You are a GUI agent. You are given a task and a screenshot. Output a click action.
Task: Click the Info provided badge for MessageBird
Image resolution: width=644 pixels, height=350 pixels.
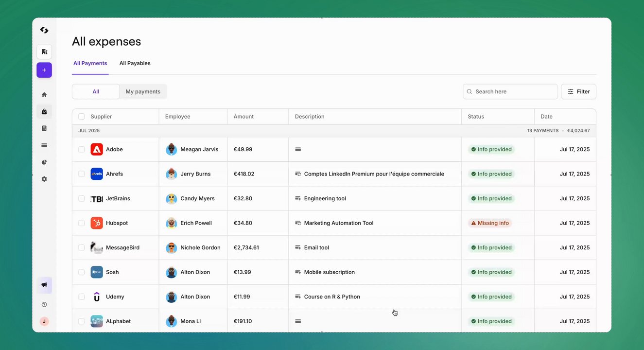tap(491, 248)
